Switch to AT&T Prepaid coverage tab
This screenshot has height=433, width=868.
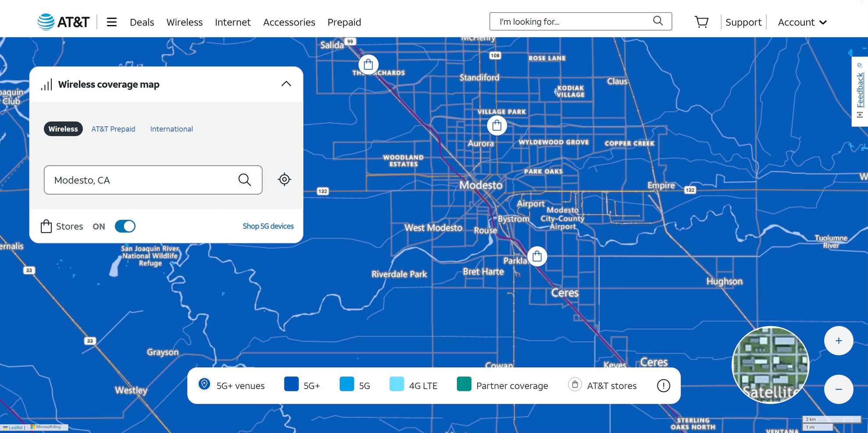113,129
